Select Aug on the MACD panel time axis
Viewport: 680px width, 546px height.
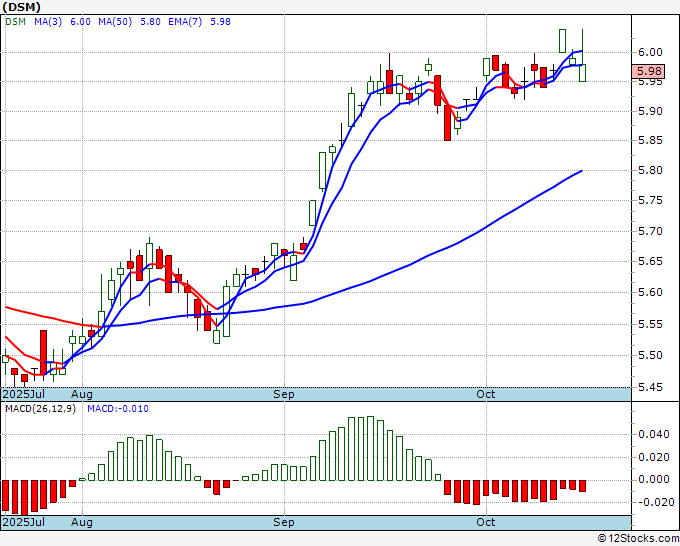click(82, 522)
